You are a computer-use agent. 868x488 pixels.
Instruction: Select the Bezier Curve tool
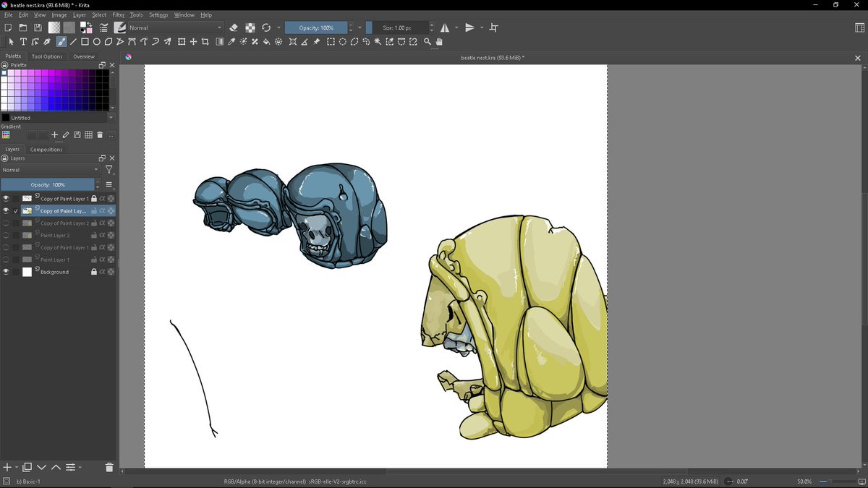[132, 42]
